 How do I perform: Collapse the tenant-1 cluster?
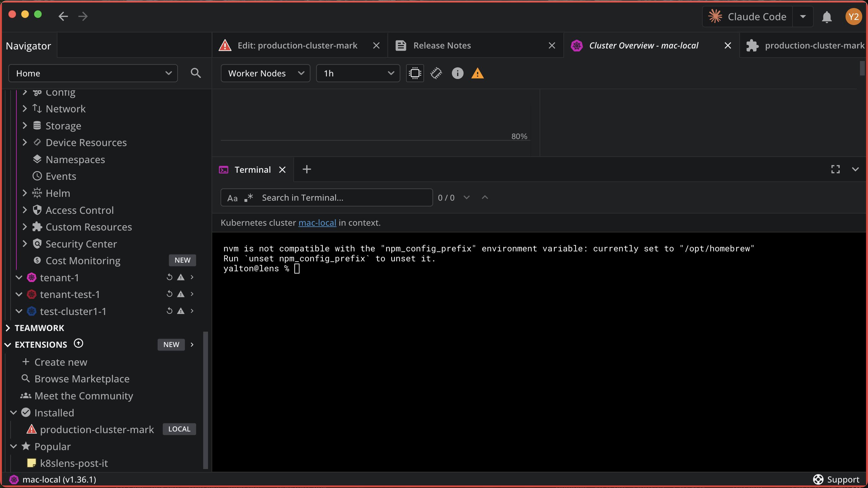coord(19,277)
